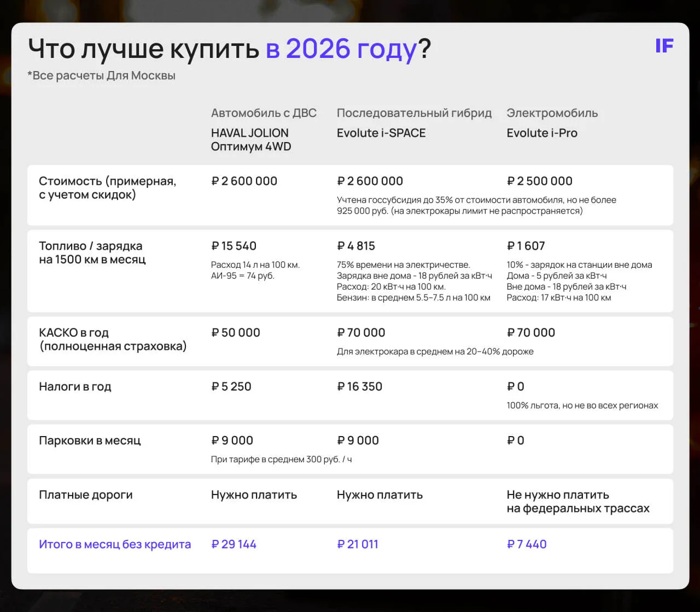Click column header 'Автомобиль с ДВС'

[x=264, y=113]
